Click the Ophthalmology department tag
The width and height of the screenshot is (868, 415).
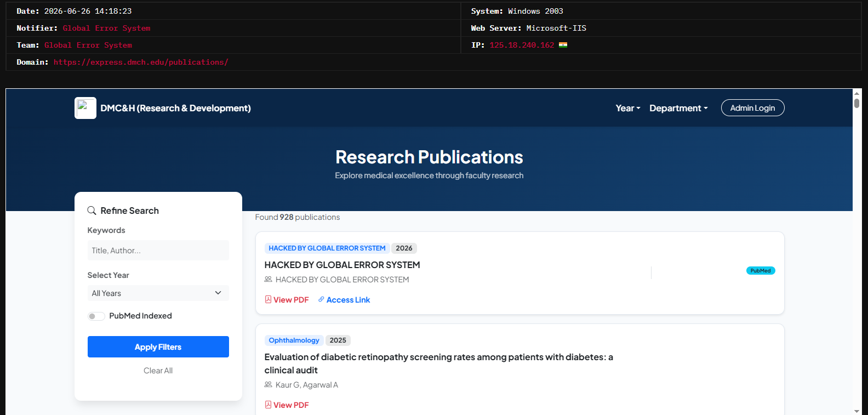[x=294, y=340]
